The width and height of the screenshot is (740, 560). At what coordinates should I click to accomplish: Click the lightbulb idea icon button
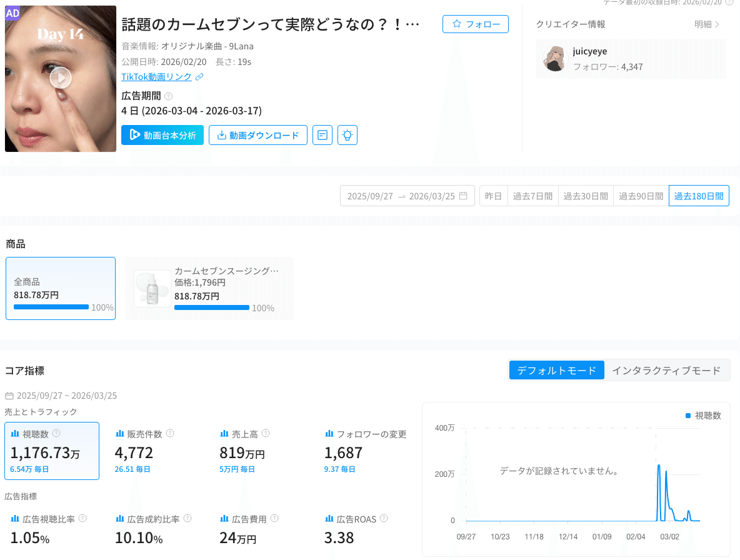(347, 135)
